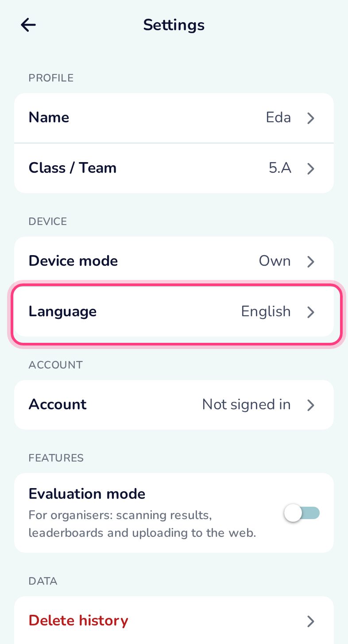Select the Device mode label
The height and width of the screenshot is (644, 348).
click(x=73, y=261)
